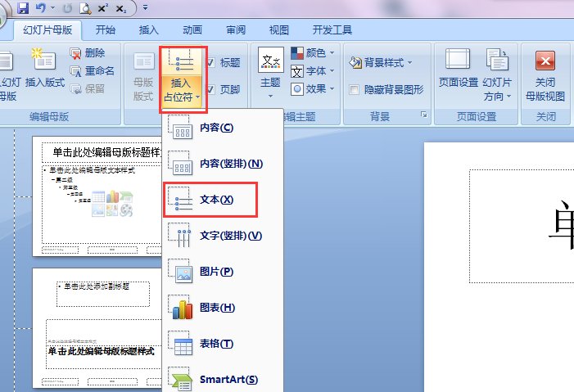Select 表格(T) placeholder option
This screenshot has height=392, width=574.
click(x=223, y=344)
